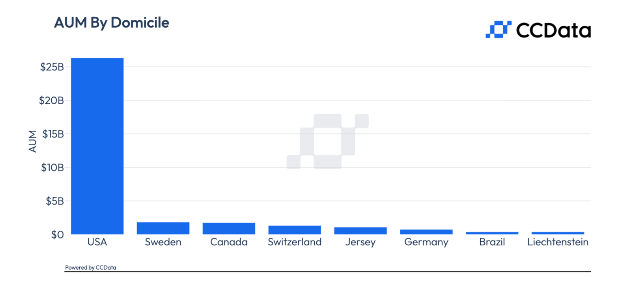Click the Liechtenstein axis label
Viewport: 644px width, 291px height.
(558, 242)
